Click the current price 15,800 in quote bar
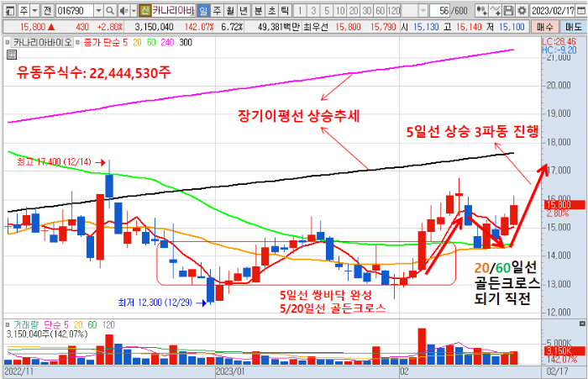The width and height of the screenshot is (588, 379). point(33,27)
